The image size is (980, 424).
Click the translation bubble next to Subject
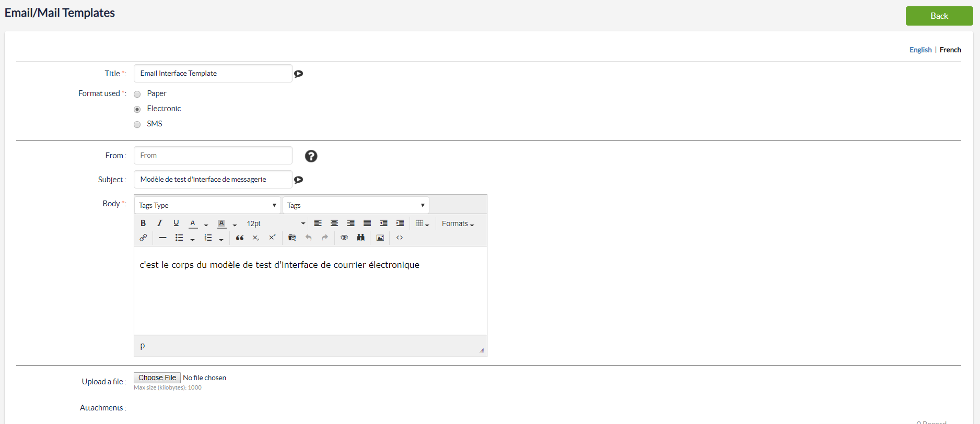point(299,180)
